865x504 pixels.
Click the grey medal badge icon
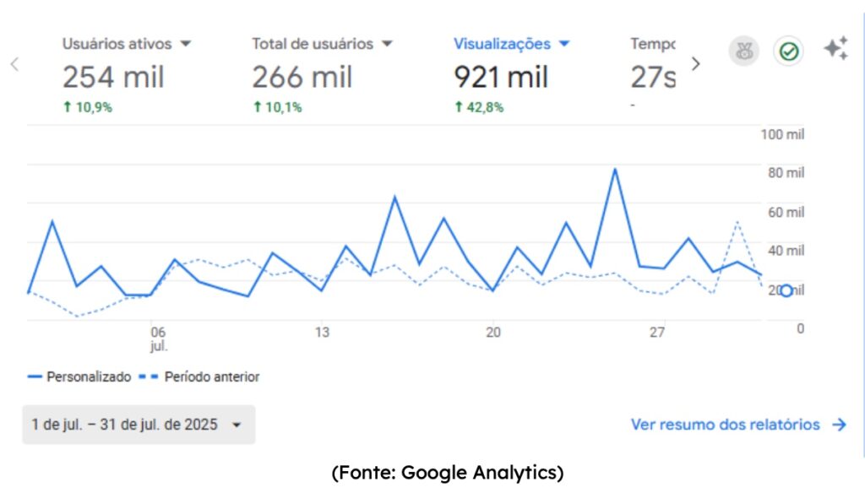744,51
